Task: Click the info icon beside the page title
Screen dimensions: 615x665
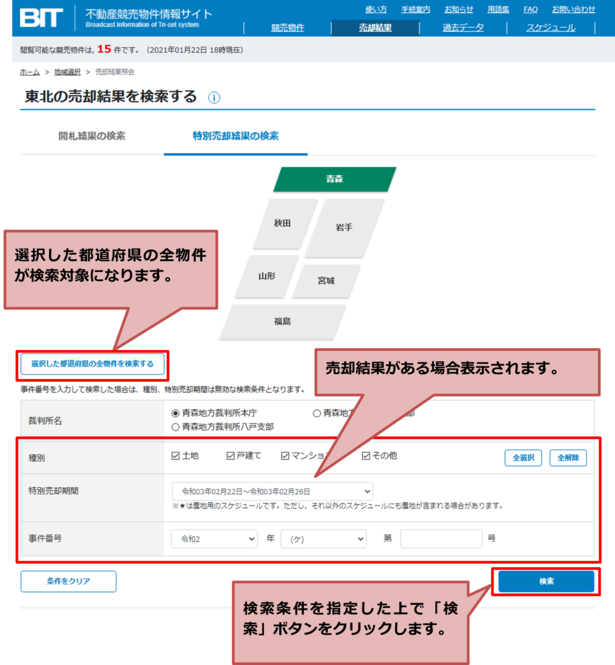Action: 214,98
